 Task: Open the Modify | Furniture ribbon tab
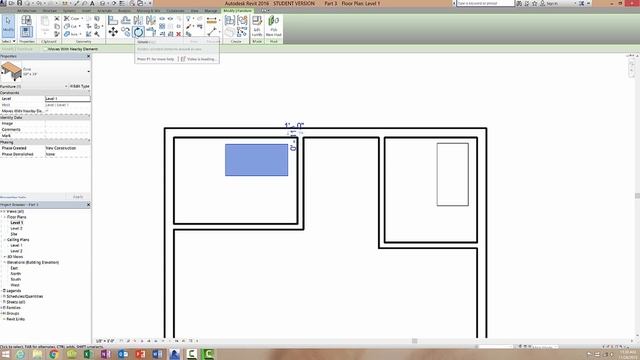coord(238,11)
